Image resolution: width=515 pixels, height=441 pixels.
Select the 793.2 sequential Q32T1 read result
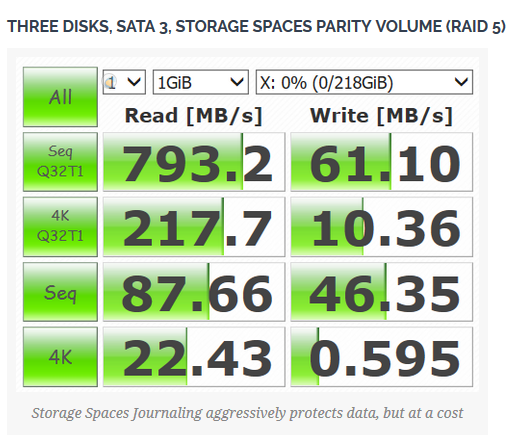[194, 162]
